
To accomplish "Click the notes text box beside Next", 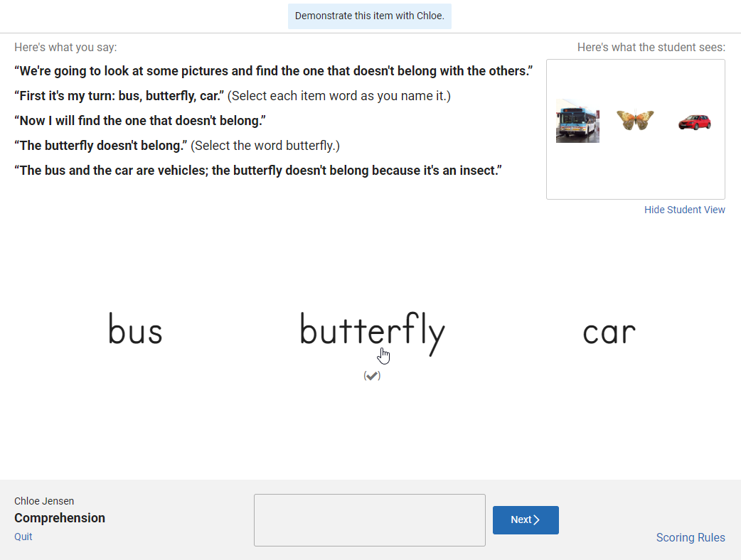I will [370, 520].
